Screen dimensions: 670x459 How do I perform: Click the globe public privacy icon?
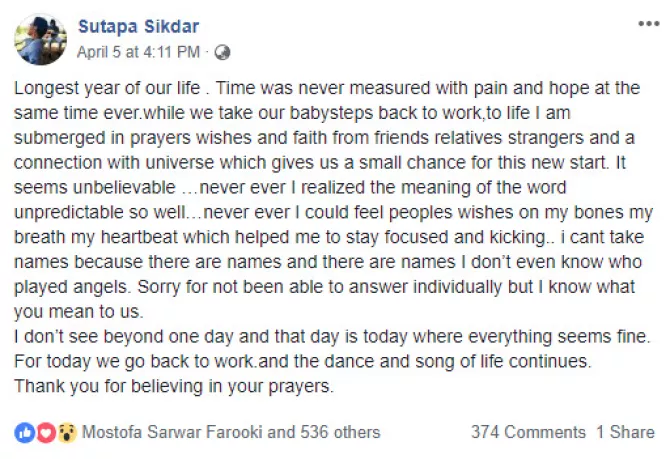click(222, 50)
